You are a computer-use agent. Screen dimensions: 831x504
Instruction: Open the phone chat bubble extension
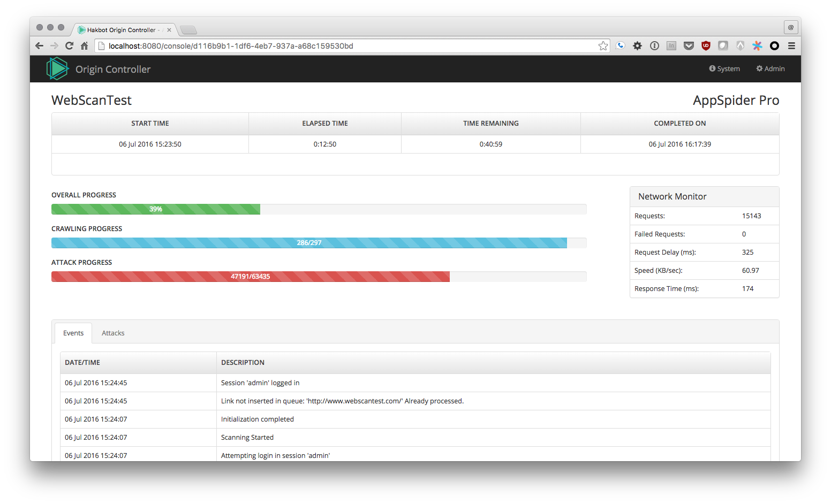pos(621,46)
